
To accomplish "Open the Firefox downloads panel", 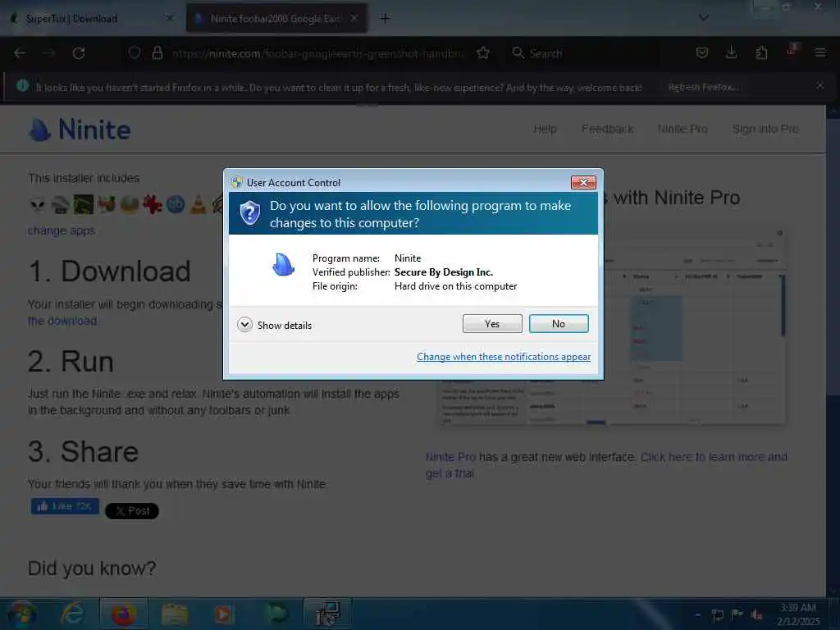I will 731,53.
